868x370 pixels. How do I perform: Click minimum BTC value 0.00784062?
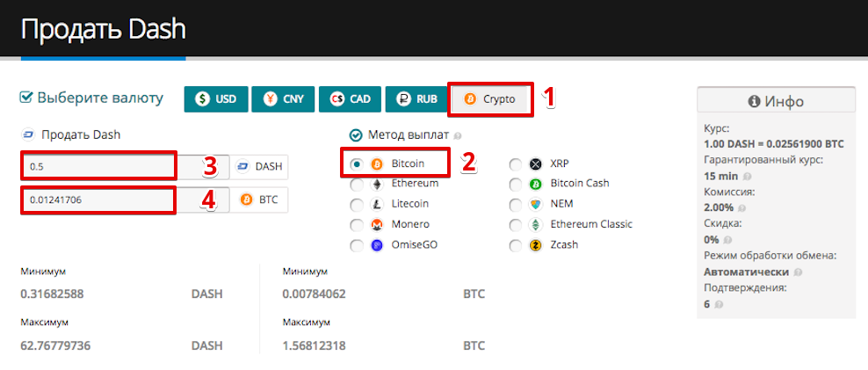[314, 294]
